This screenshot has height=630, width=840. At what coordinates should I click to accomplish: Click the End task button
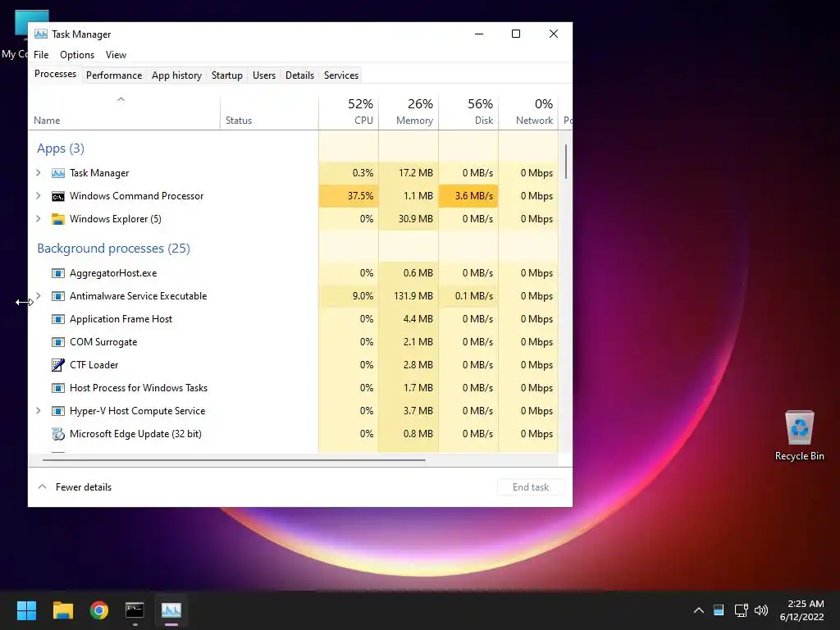pyautogui.click(x=531, y=487)
